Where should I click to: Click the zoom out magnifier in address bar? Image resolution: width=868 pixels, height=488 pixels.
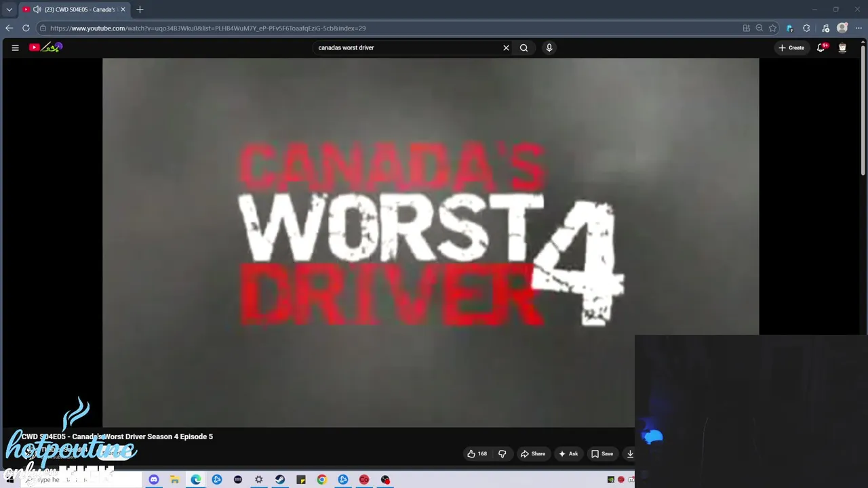(759, 28)
